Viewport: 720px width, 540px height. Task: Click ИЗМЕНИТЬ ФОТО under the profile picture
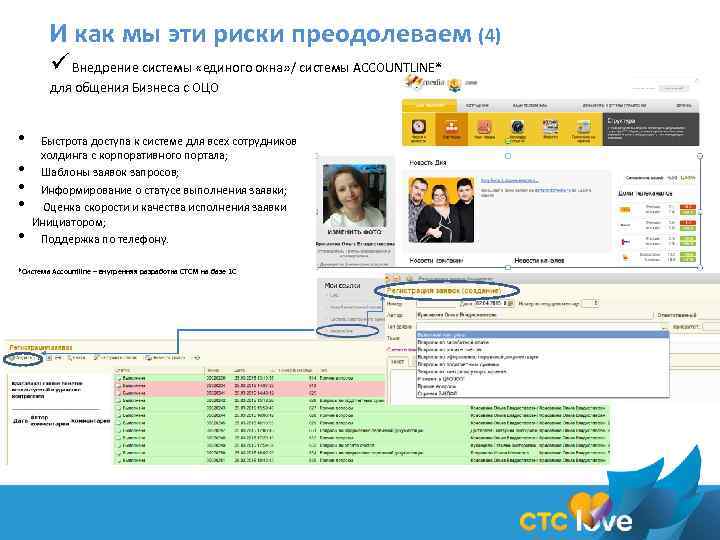point(354,232)
